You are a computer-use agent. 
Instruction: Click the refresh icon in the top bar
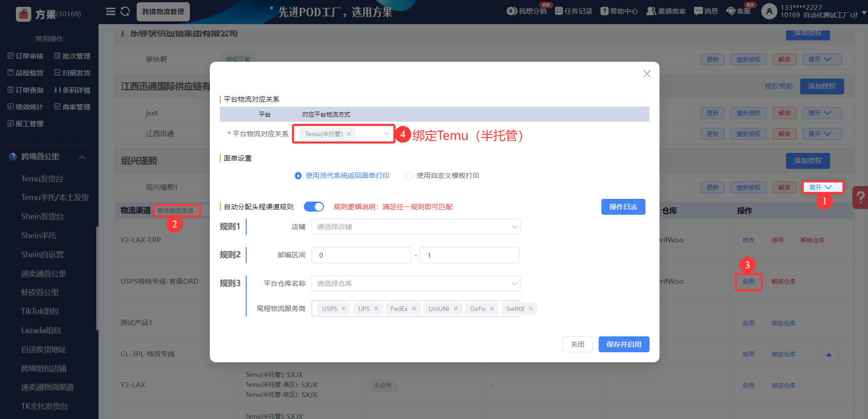[x=125, y=11]
